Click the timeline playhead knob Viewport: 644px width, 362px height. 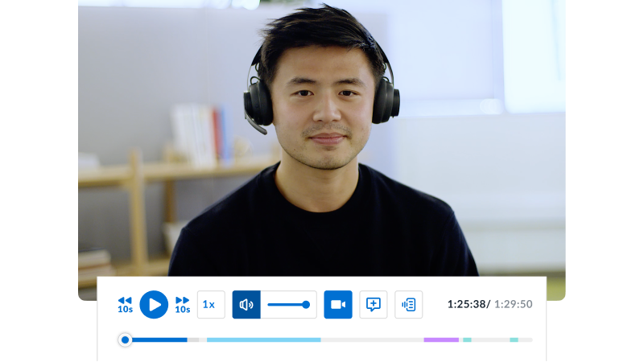pyautogui.click(x=126, y=339)
